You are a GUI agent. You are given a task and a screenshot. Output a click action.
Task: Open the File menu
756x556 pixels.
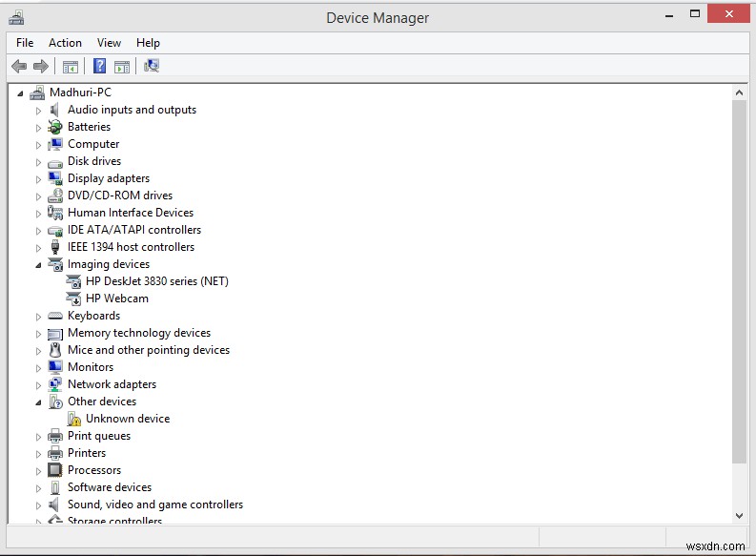point(25,43)
